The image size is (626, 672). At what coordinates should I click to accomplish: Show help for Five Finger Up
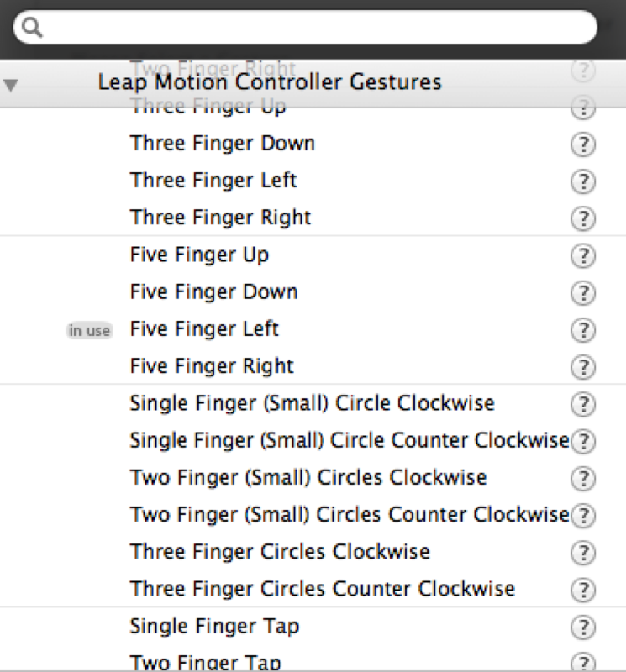point(582,255)
